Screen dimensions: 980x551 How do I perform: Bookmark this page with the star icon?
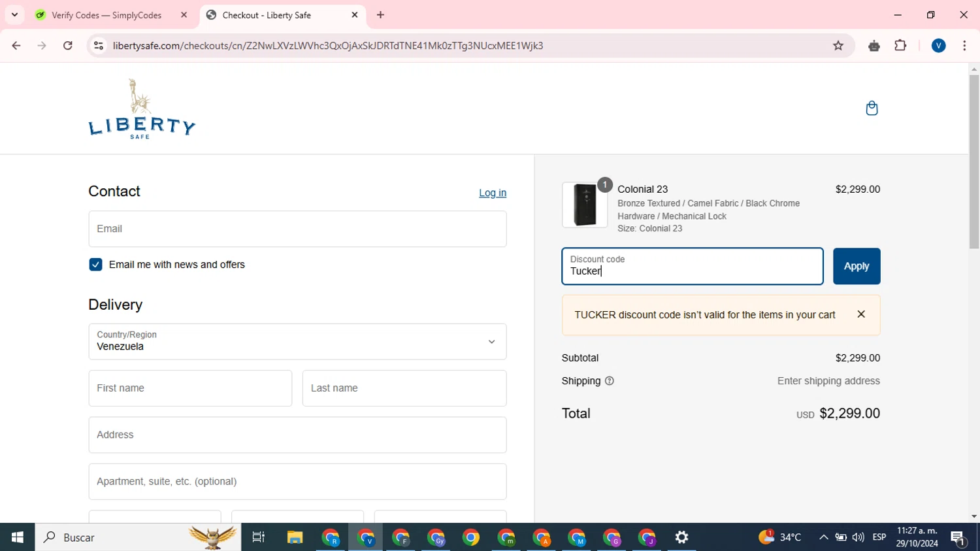point(838,46)
